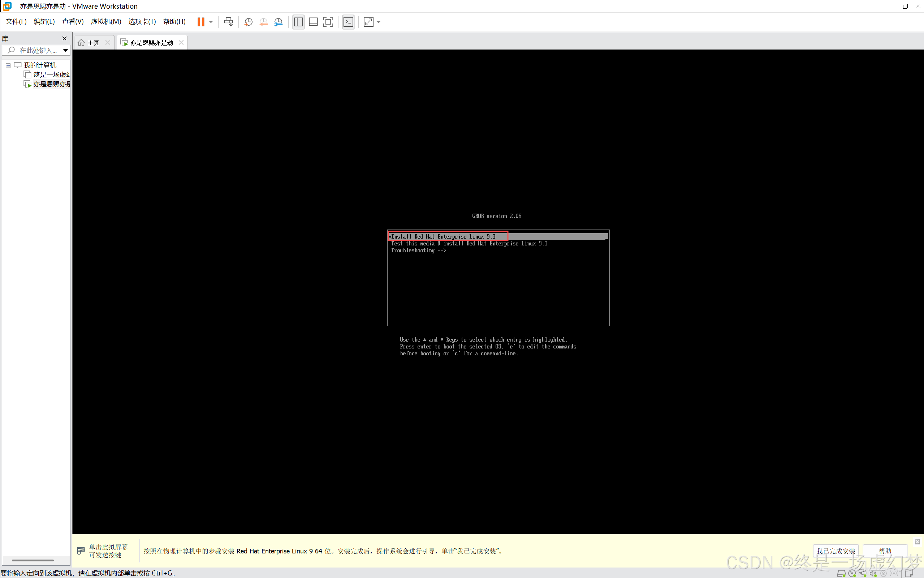Select Install Red Hat Enterprise Linux 9.3 entry
The width and height of the screenshot is (924, 578).
pos(443,237)
